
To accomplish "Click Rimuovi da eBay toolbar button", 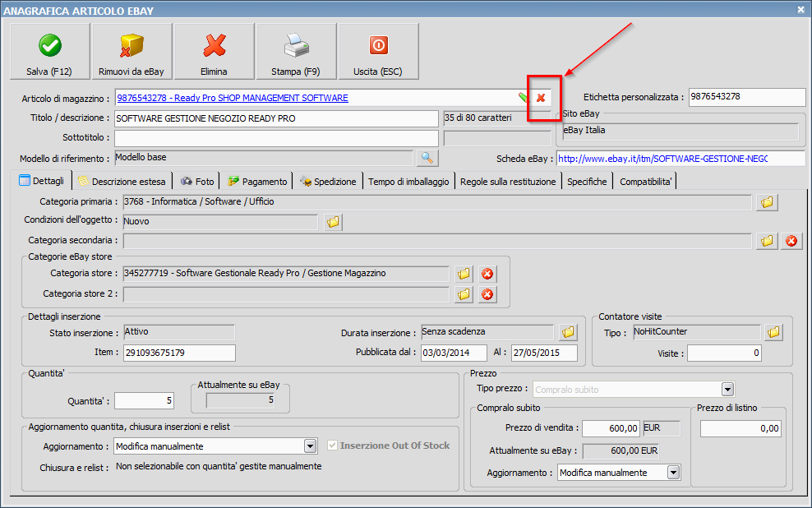I will (131, 51).
